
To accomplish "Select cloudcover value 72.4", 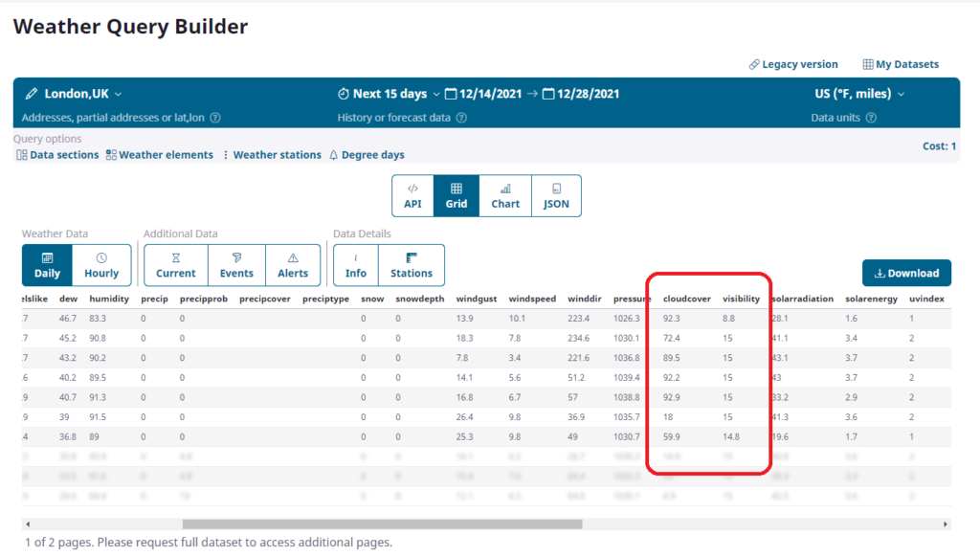I will (x=671, y=338).
